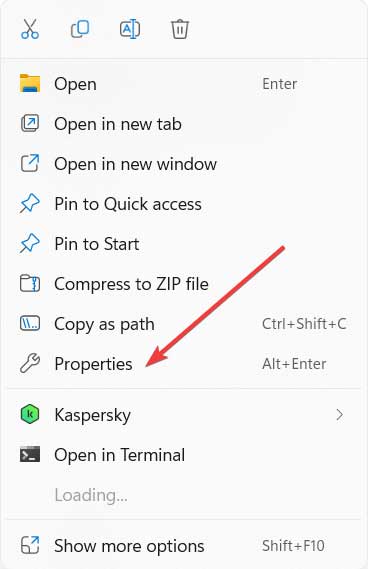
Task: Click the folder icon beside Open
Action: click(30, 83)
